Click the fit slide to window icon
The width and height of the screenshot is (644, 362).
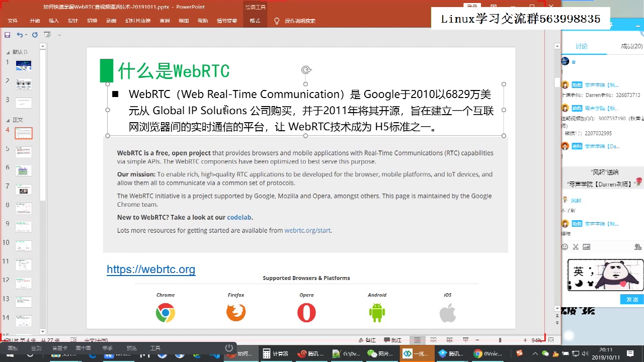(x=551, y=340)
